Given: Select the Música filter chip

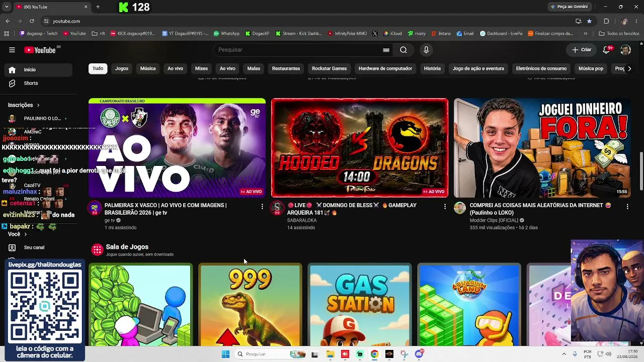Looking at the screenshot, I should pos(148,68).
